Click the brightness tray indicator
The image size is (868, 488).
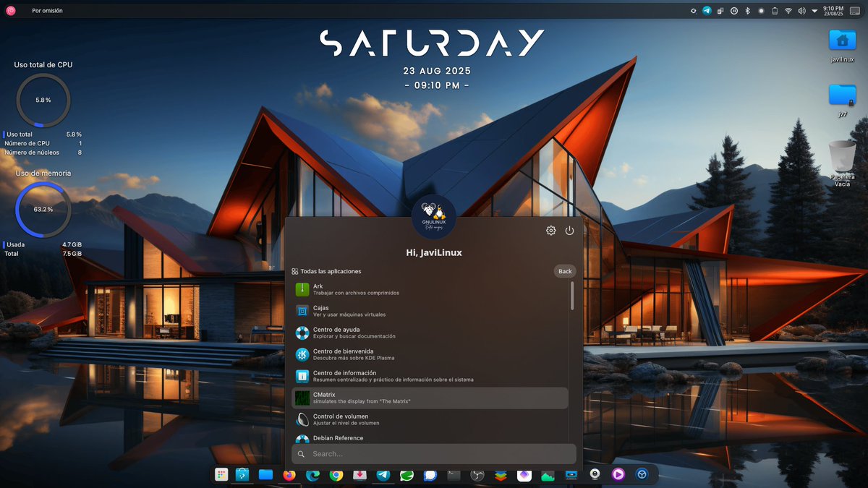(x=761, y=11)
